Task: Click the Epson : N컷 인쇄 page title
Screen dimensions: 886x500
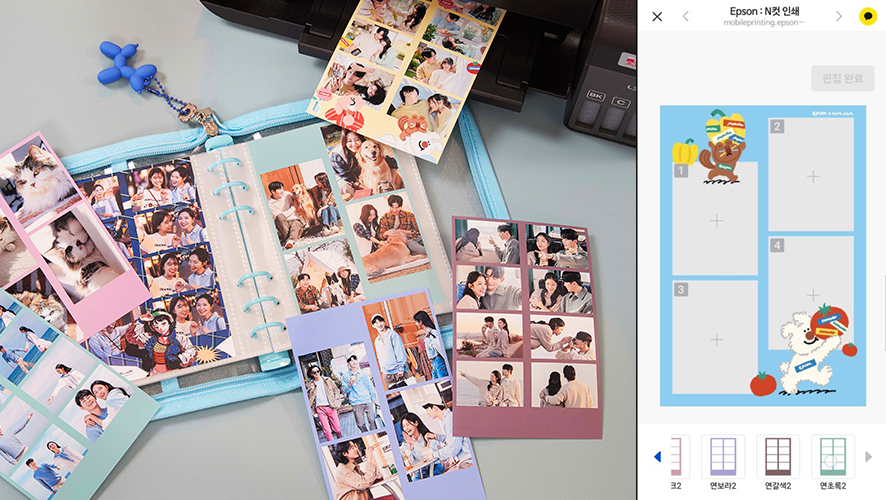Action: [x=764, y=11]
